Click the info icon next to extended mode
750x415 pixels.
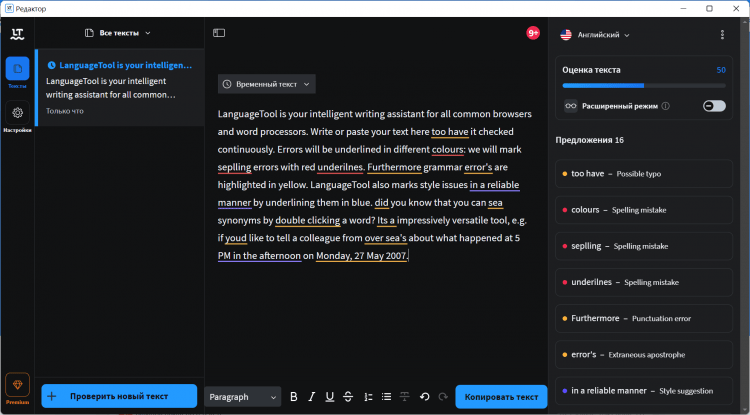[x=665, y=106]
